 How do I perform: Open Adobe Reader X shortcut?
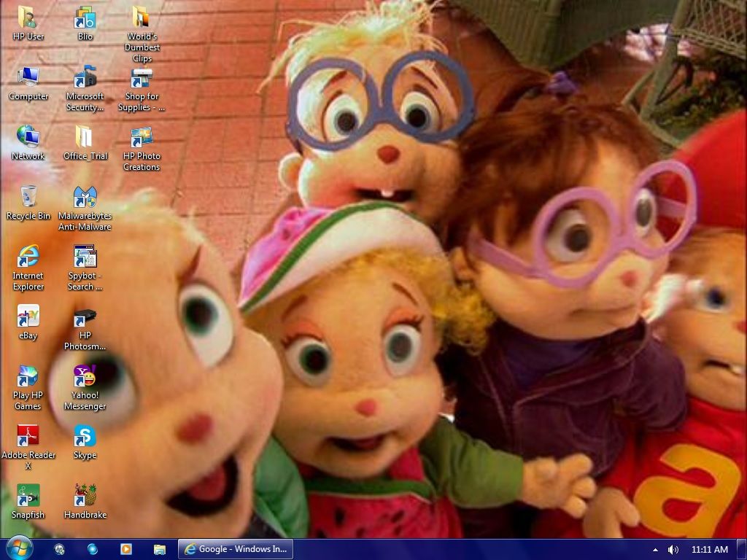28,448
